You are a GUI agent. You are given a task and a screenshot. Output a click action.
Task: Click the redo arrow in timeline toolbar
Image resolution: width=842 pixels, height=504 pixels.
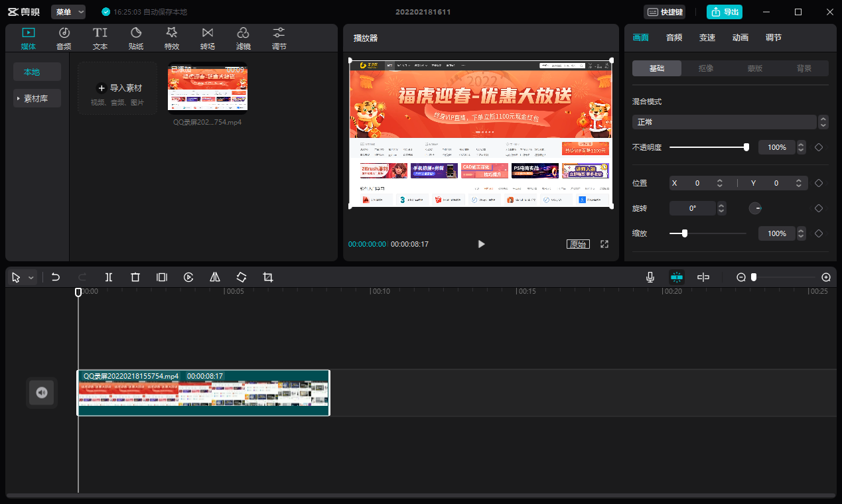pyautogui.click(x=82, y=277)
